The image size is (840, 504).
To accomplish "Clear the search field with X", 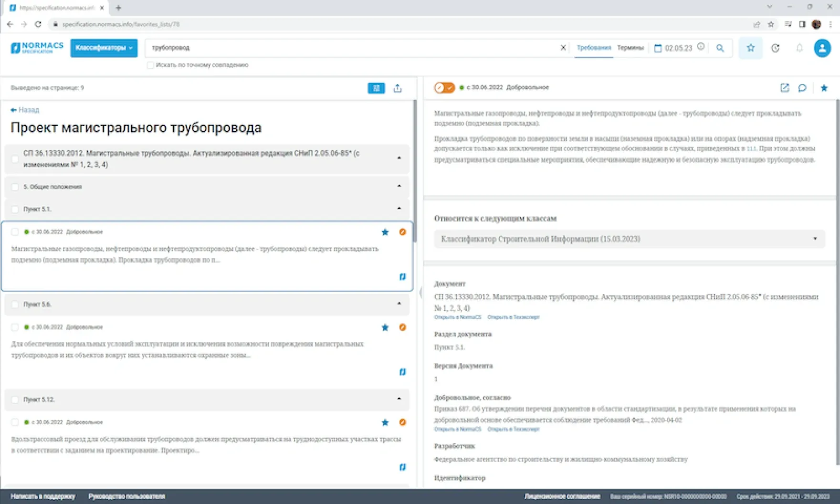I will 563,48.
